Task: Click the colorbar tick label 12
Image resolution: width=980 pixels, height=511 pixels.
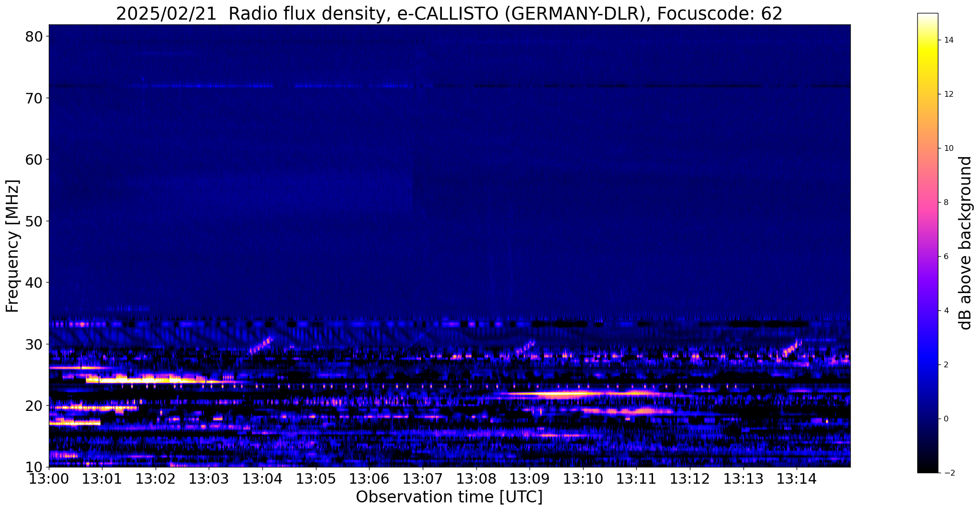Action: point(948,94)
